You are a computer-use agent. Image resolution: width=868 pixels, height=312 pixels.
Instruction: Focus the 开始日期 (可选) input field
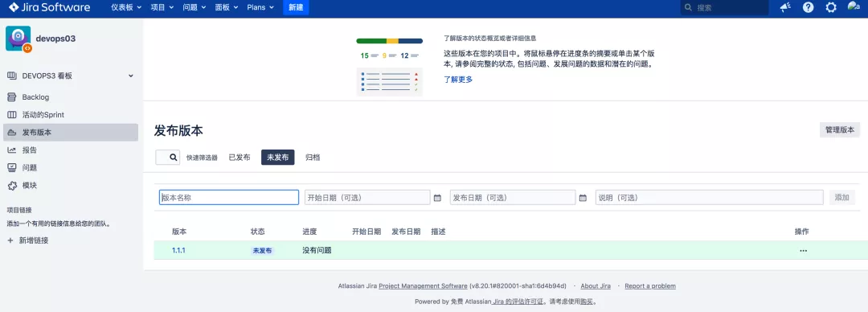[367, 197]
